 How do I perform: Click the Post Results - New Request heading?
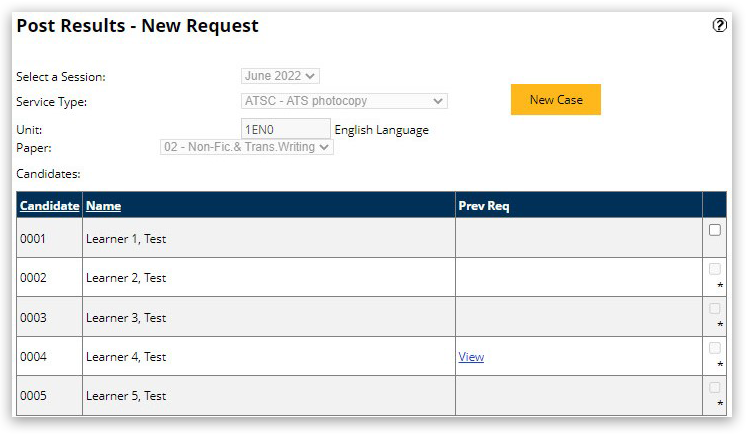(x=137, y=26)
